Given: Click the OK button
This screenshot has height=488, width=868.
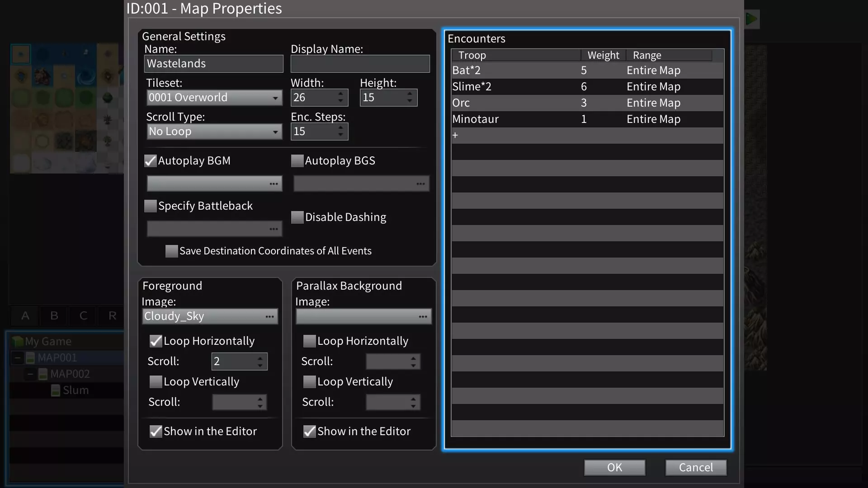Looking at the screenshot, I should [614, 467].
